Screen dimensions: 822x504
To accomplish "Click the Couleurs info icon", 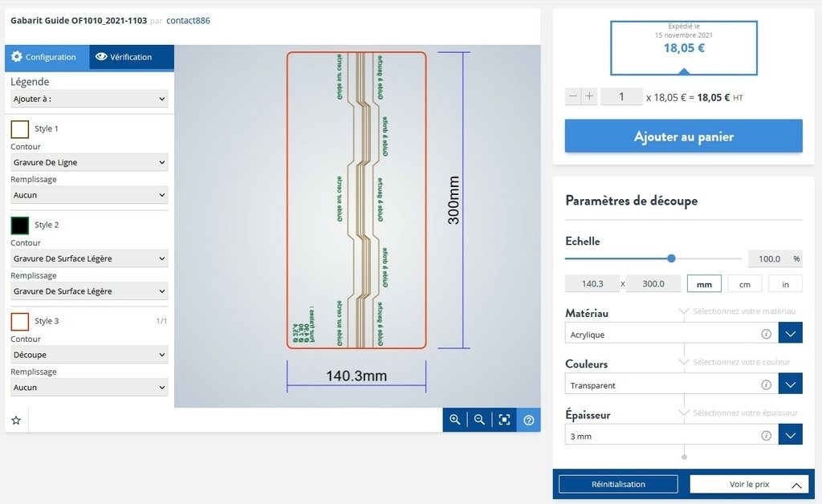I will 766,385.
